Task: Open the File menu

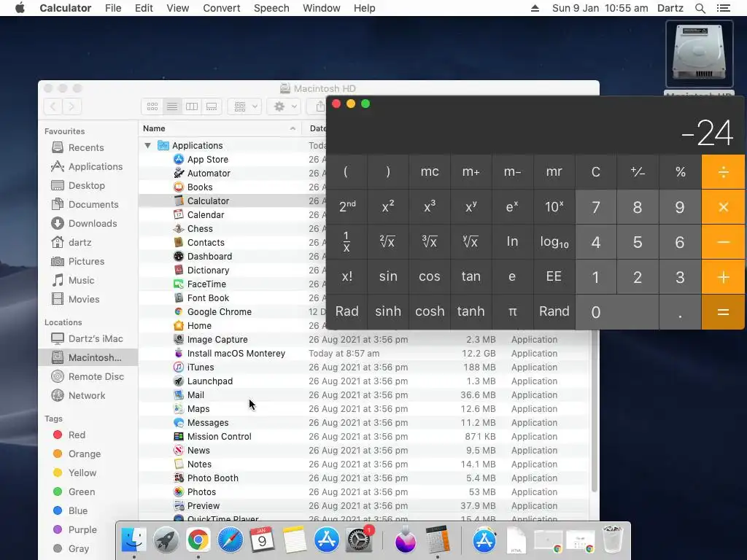Action: tap(113, 8)
